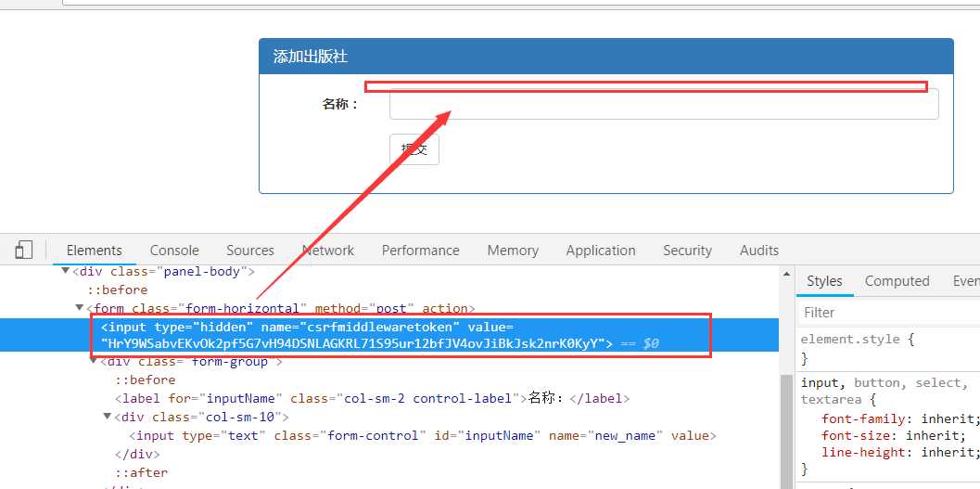Click the closing </div> tag line

pos(137,454)
